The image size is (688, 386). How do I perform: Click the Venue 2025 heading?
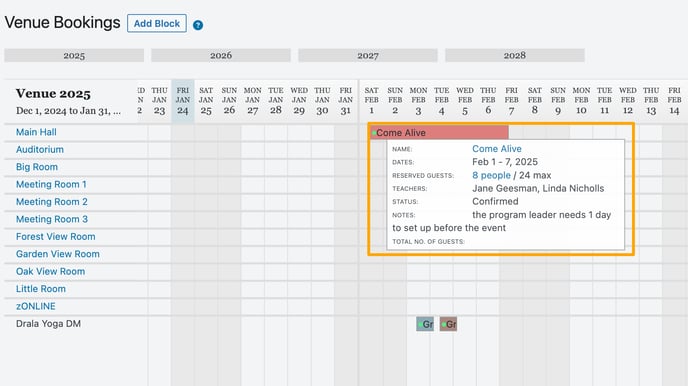click(x=53, y=93)
